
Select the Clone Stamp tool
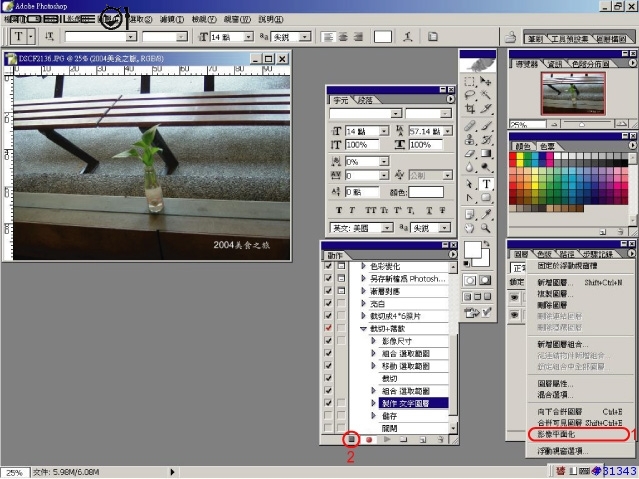[470, 140]
